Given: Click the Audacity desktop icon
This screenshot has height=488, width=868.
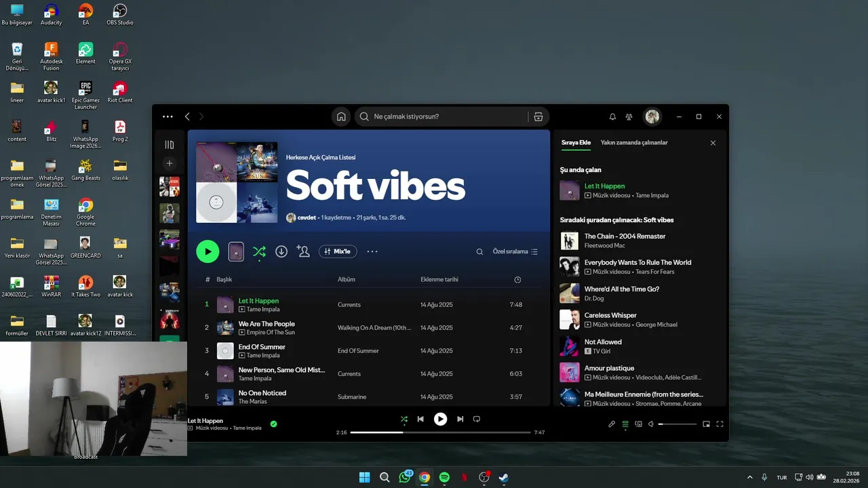Looking at the screenshot, I should (x=51, y=15).
